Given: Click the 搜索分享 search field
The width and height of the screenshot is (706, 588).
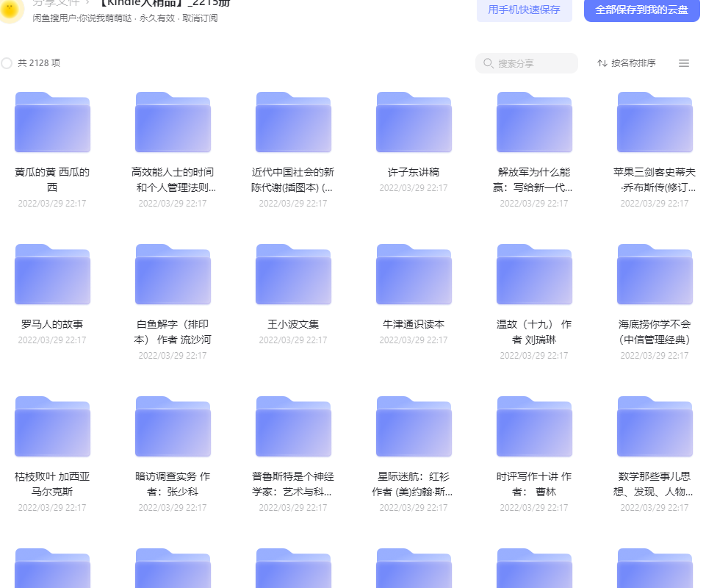Looking at the screenshot, I should point(526,63).
